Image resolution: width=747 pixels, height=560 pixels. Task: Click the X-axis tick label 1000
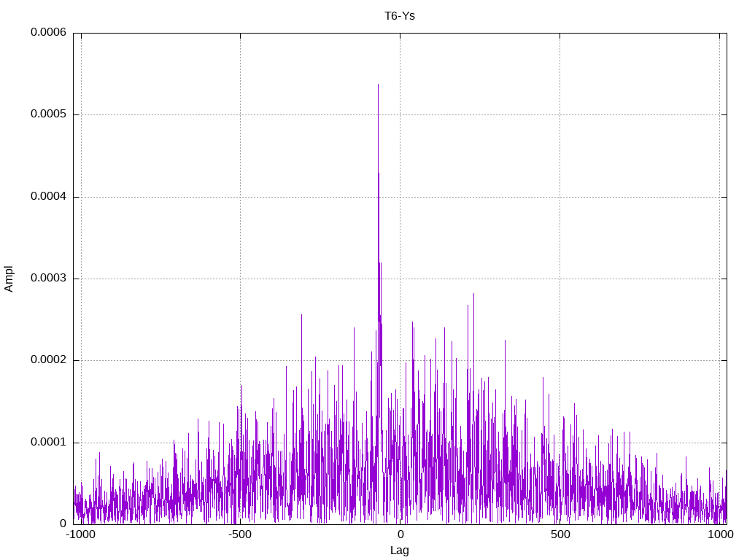click(720, 534)
